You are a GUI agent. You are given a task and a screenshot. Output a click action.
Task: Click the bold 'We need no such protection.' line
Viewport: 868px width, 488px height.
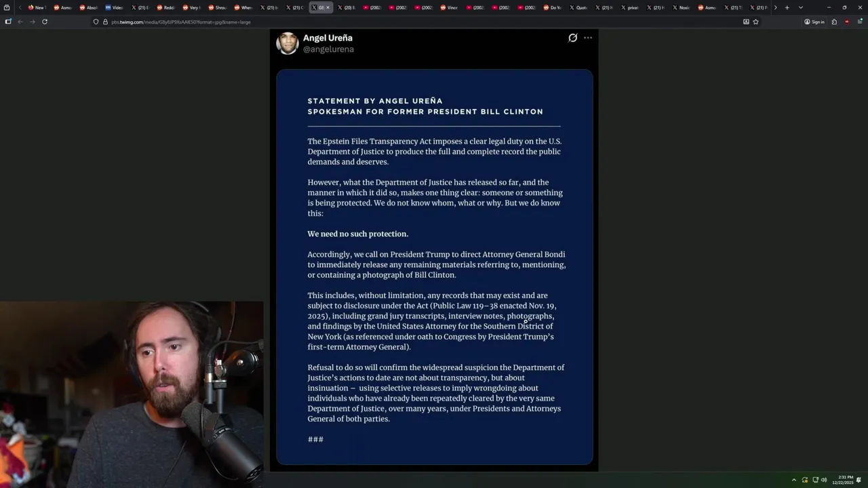[358, 234]
